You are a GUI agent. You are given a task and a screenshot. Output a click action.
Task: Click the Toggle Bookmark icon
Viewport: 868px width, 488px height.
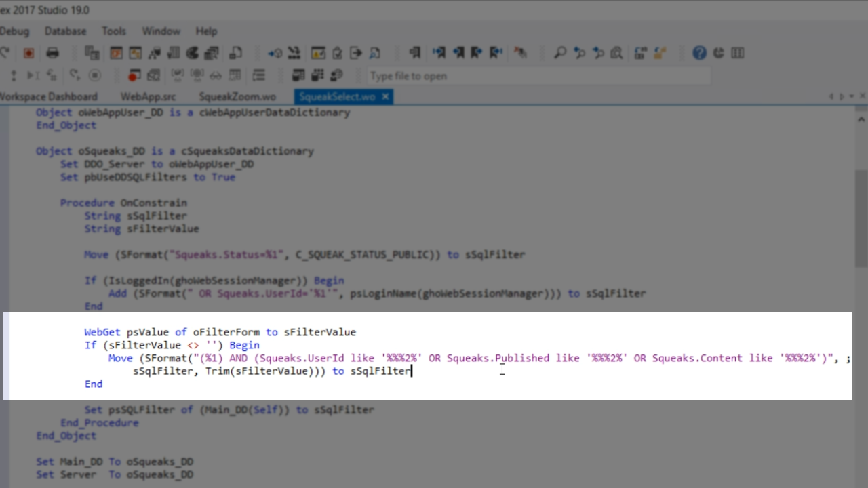click(415, 53)
